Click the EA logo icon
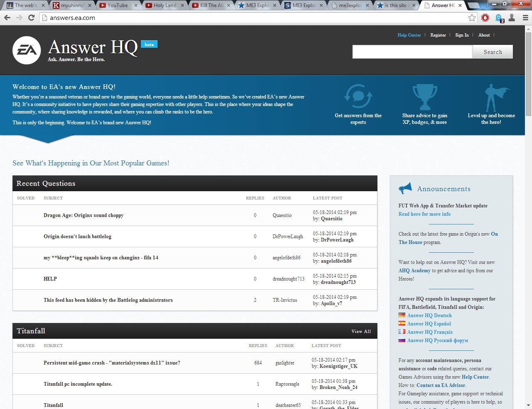 click(x=27, y=50)
